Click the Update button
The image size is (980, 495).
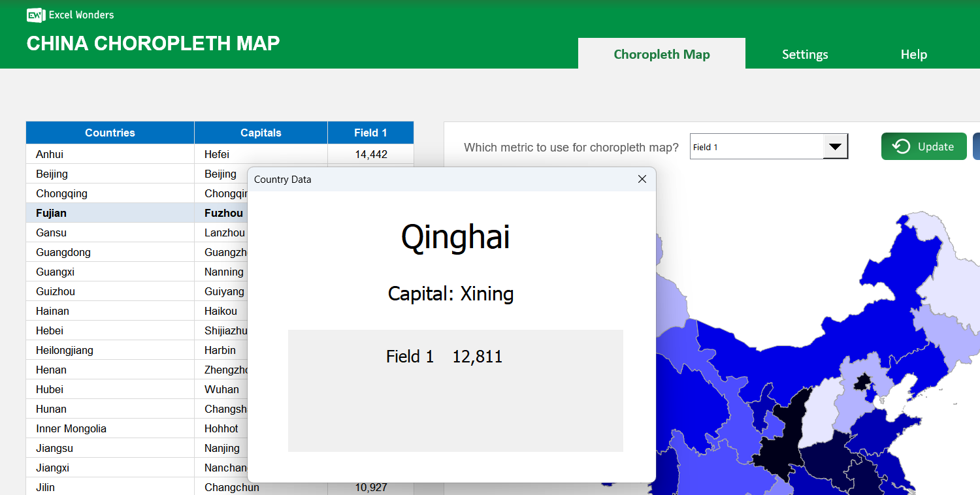pos(924,146)
